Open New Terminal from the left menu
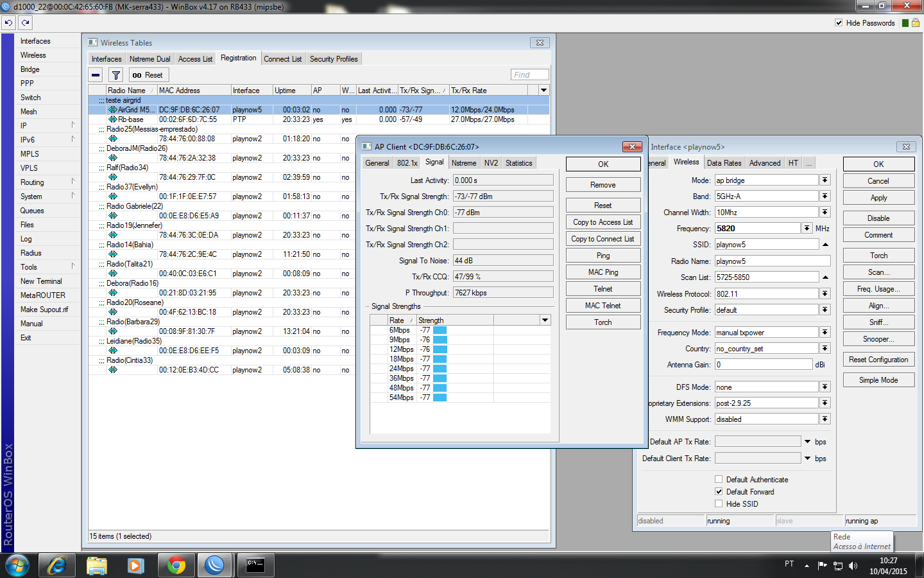The height and width of the screenshot is (578, 924). click(41, 281)
